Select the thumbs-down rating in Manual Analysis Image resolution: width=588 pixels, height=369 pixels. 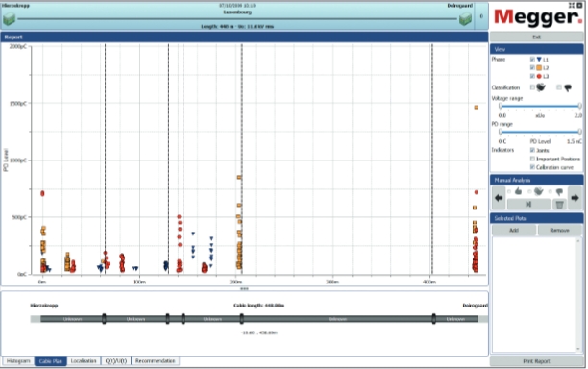[x=551, y=191]
